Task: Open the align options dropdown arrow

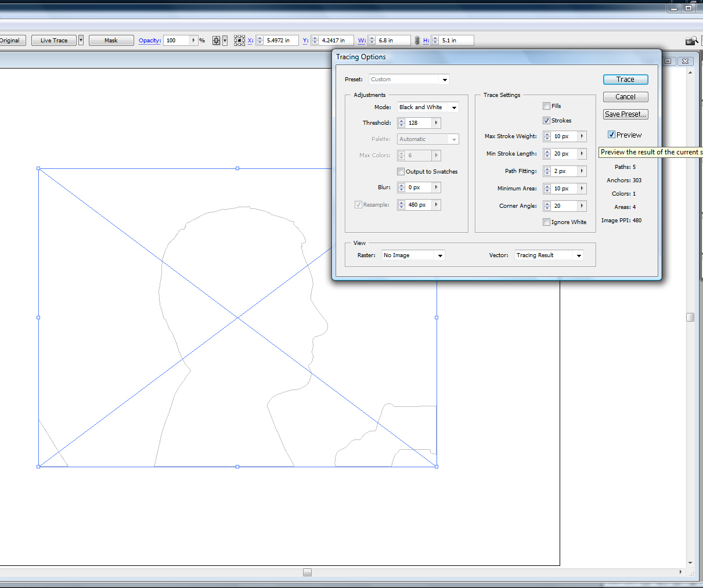Action: click(225, 41)
